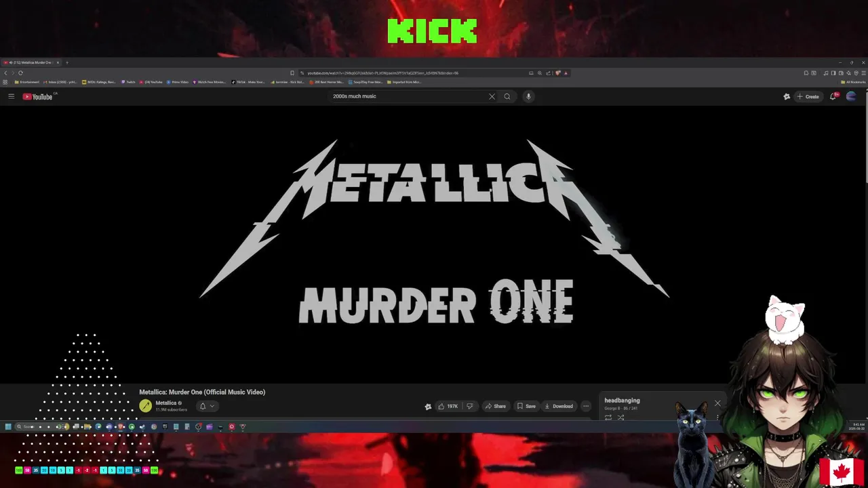Go to the YouTube home logo
868x488 pixels.
[x=37, y=96]
